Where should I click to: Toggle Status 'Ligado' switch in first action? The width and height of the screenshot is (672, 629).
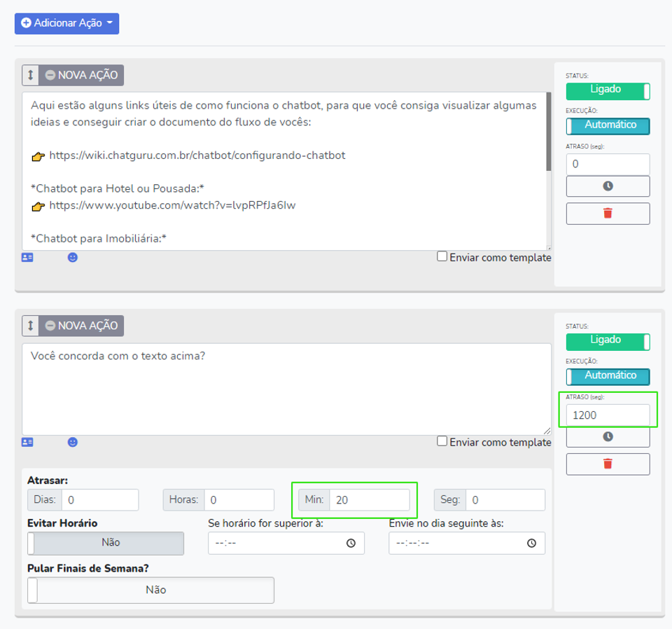[608, 90]
